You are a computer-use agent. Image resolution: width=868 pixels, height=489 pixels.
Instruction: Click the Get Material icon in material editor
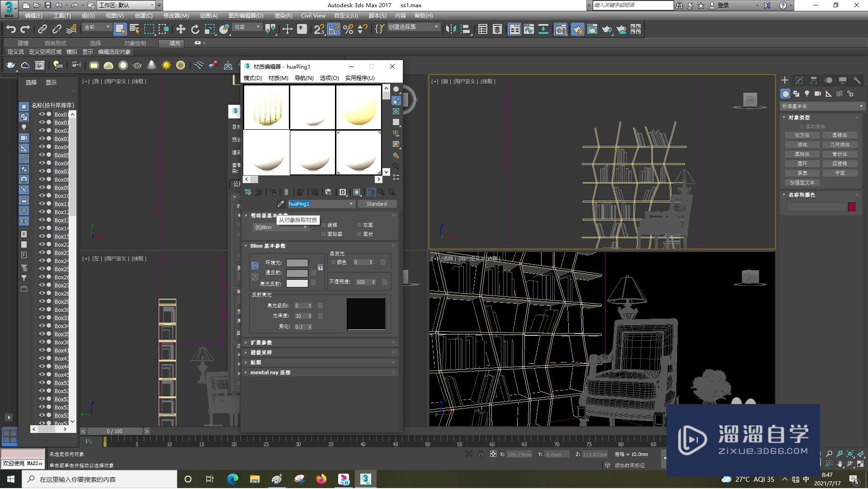pos(248,193)
